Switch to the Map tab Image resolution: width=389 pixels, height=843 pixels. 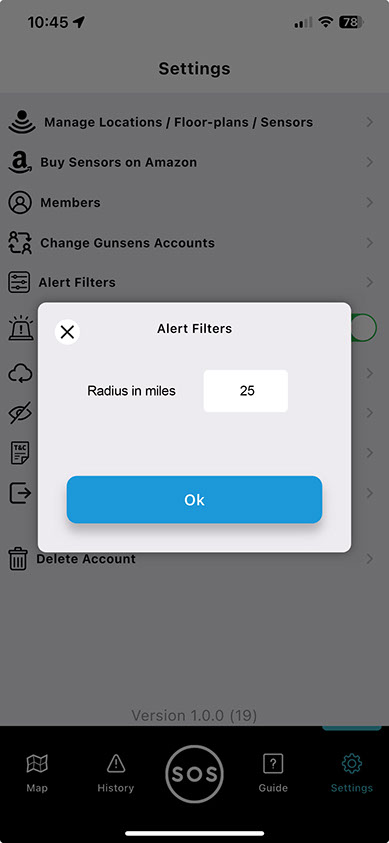point(37,773)
